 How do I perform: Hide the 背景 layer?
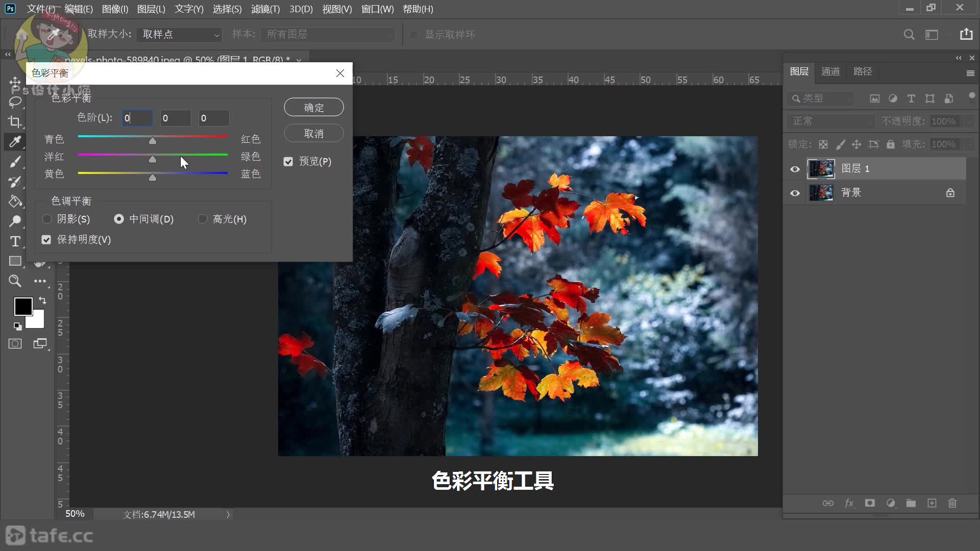pos(795,193)
